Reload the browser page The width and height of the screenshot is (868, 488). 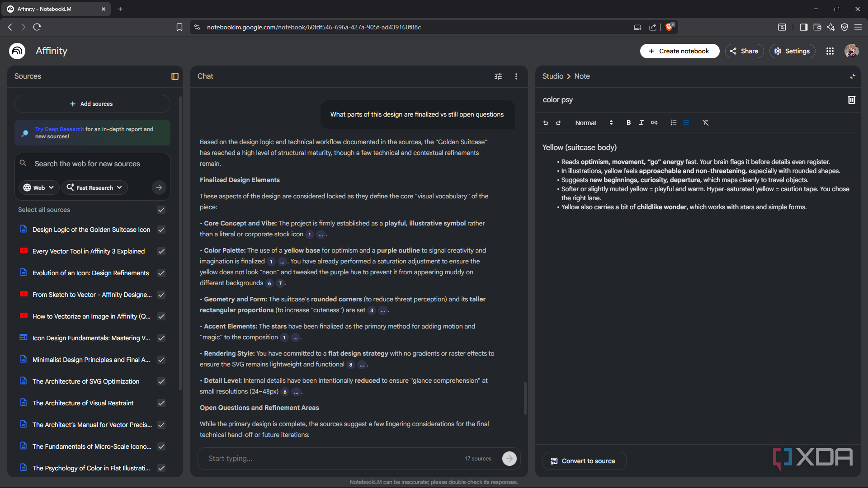coord(37,27)
